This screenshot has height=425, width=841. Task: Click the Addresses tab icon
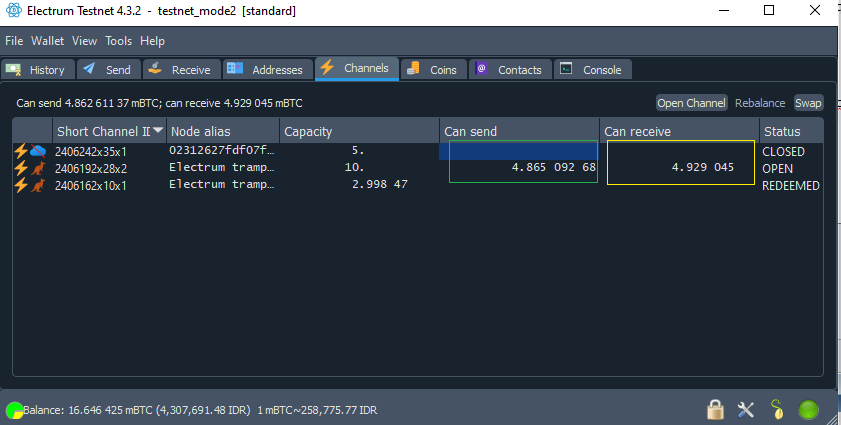coord(235,68)
